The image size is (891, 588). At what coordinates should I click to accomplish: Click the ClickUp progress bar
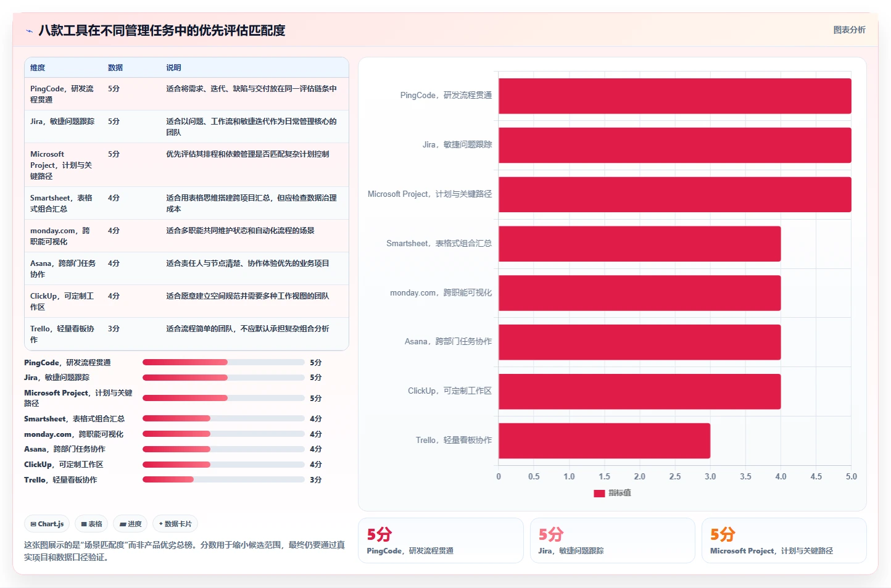[x=223, y=464]
